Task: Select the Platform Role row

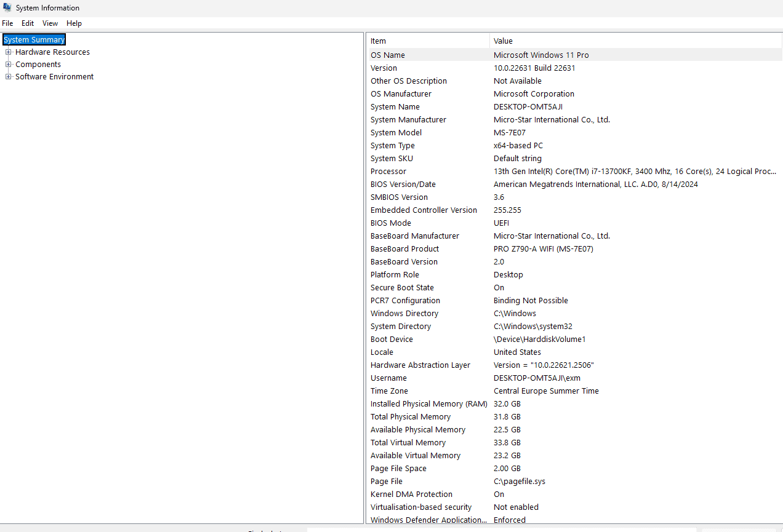Action: (575, 275)
